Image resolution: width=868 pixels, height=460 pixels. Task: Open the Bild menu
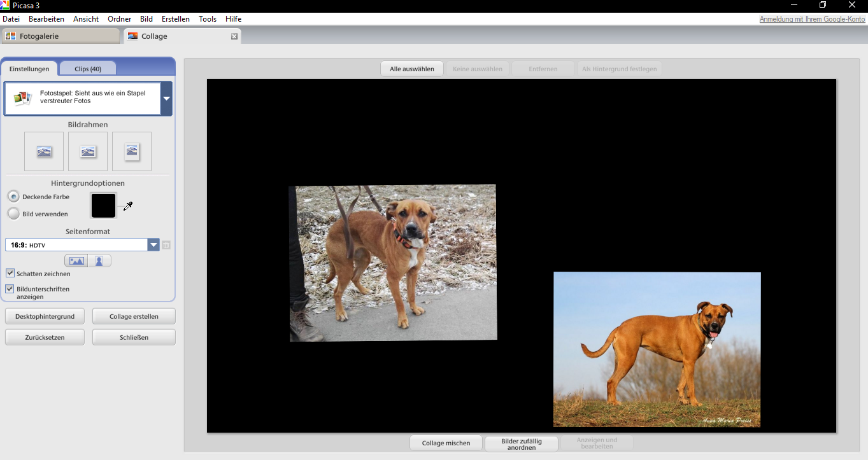(146, 19)
